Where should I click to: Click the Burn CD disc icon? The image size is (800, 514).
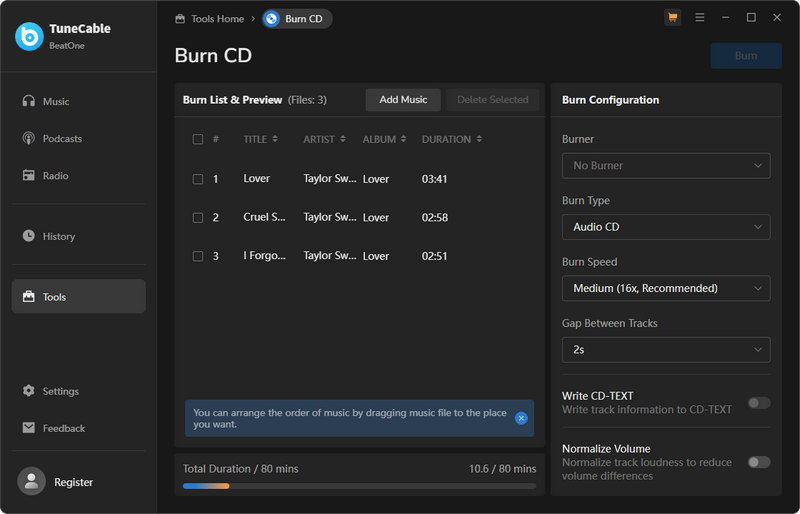coord(272,19)
